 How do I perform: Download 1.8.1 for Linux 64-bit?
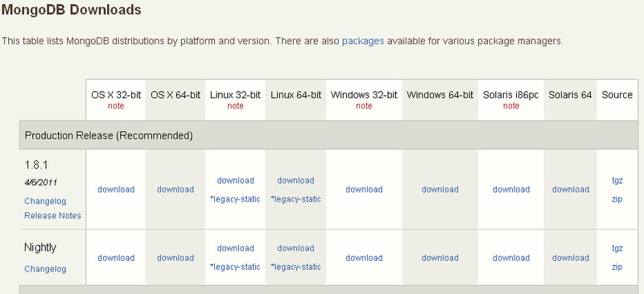(x=295, y=180)
